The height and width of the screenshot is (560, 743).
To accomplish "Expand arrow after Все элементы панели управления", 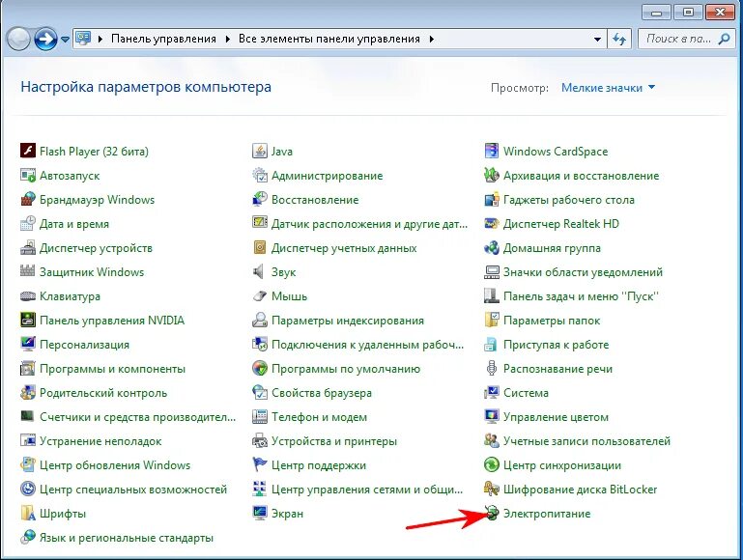I will [x=431, y=40].
